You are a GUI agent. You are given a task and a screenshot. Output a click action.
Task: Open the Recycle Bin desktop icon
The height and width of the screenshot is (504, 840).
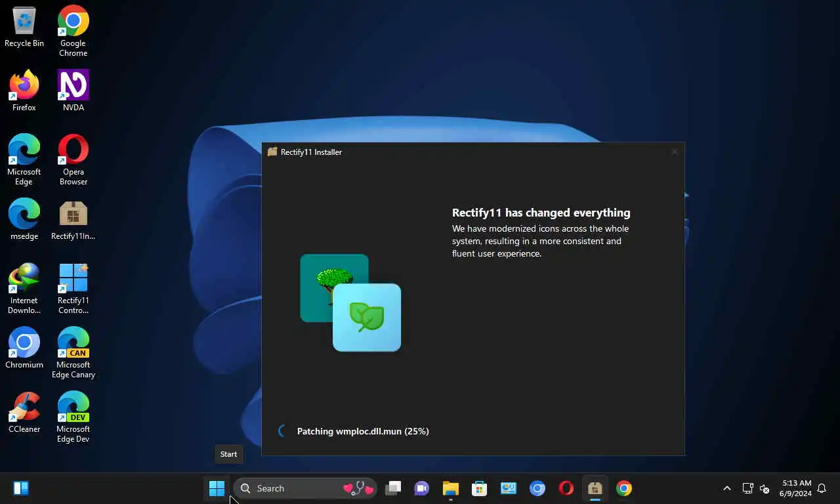click(x=24, y=28)
